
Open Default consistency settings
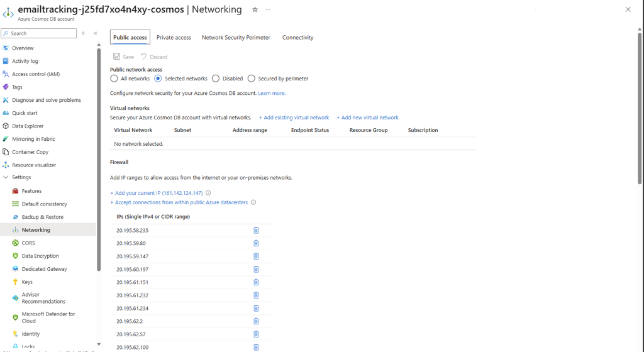click(45, 204)
